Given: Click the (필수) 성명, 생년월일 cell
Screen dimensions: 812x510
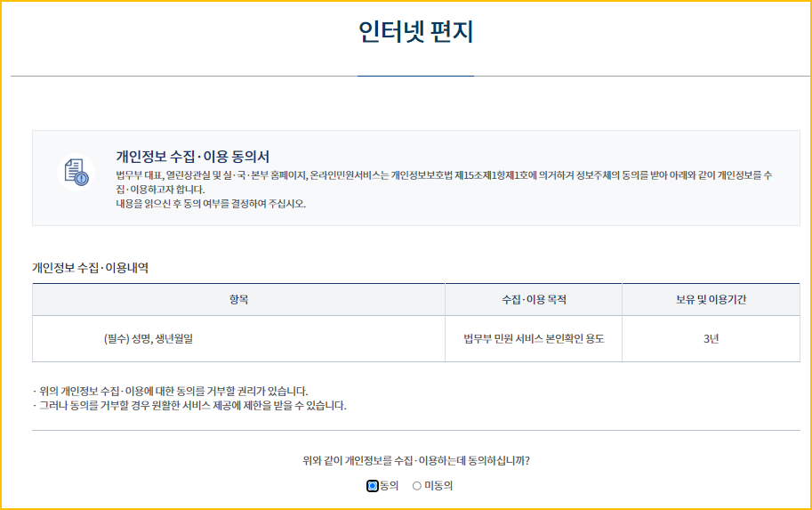Looking at the screenshot, I should pyautogui.click(x=238, y=339).
